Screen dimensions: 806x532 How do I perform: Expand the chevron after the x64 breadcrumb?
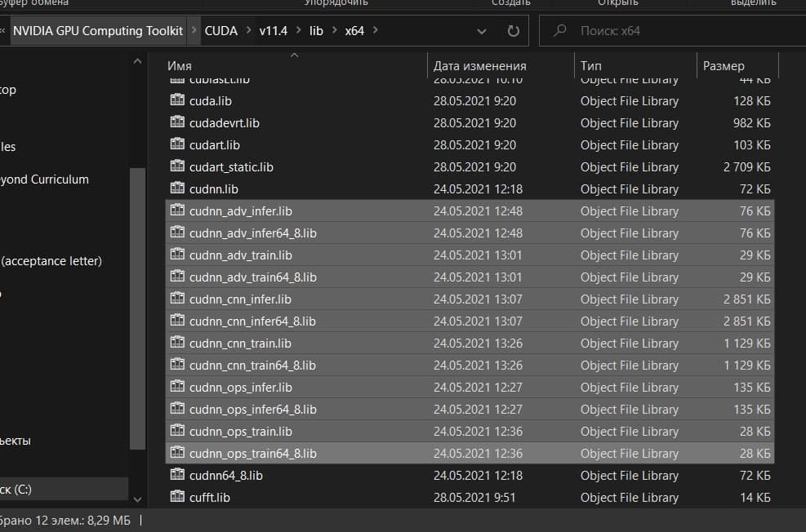coord(376,31)
